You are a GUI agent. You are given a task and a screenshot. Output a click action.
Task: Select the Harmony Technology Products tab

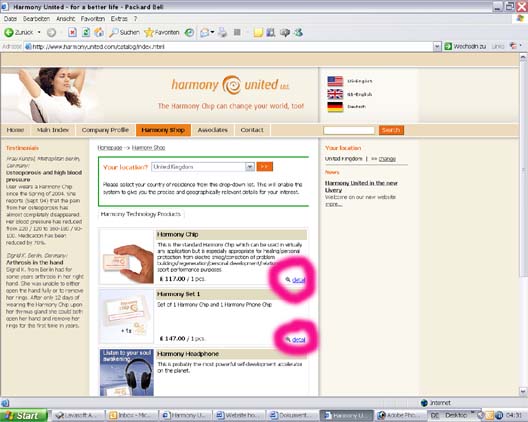pyautogui.click(x=141, y=214)
